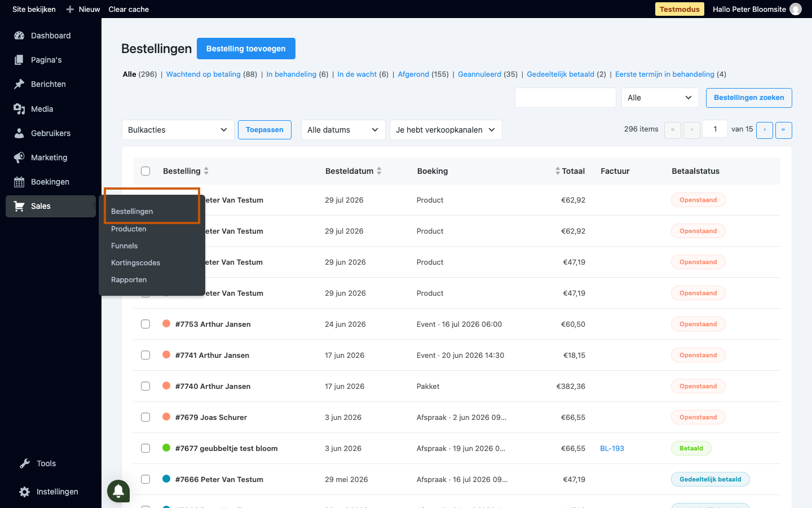Click the Boekingen calendar icon
Viewport: 812px width, 508px height.
[19, 182]
